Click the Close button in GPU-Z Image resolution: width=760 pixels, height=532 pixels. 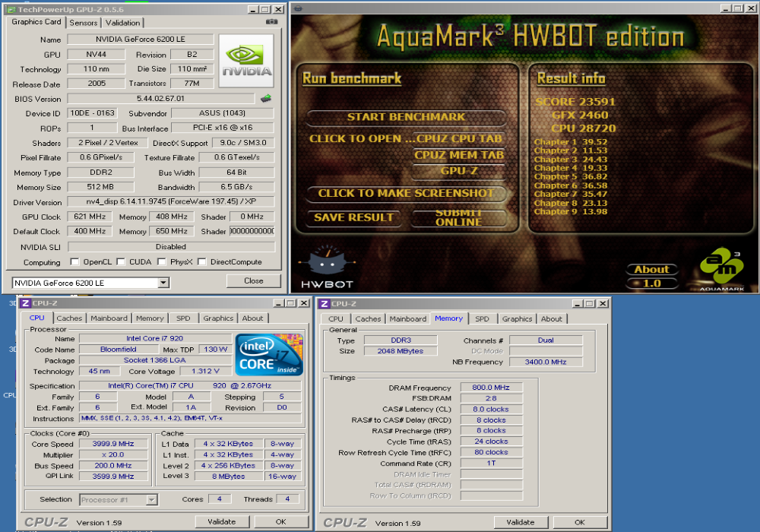pos(254,281)
